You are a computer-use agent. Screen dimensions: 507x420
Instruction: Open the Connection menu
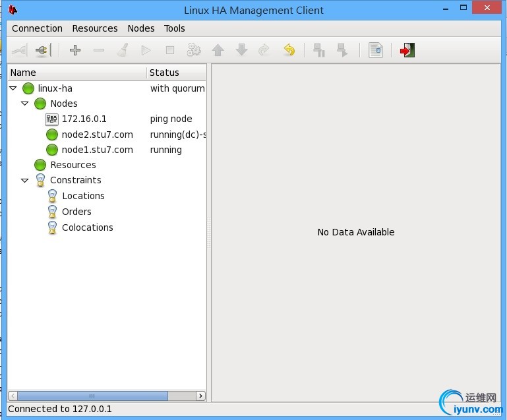click(x=37, y=28)
